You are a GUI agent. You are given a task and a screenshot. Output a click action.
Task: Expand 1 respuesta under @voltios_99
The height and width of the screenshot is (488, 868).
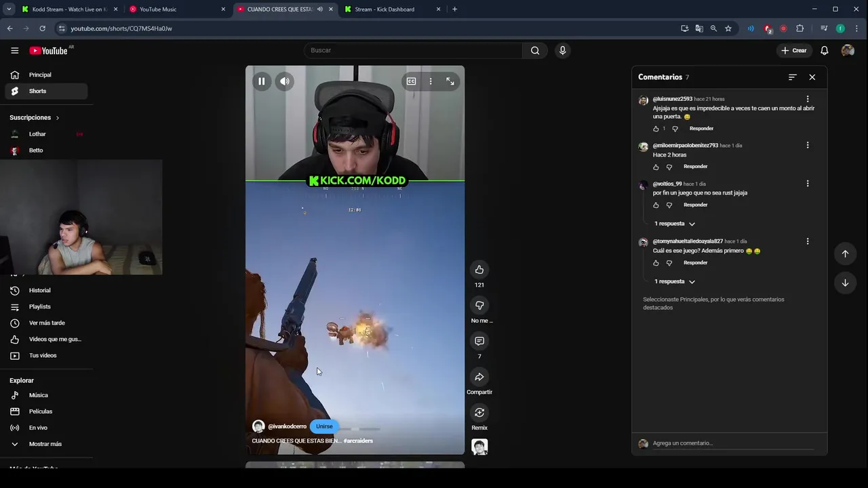[675, 224]
